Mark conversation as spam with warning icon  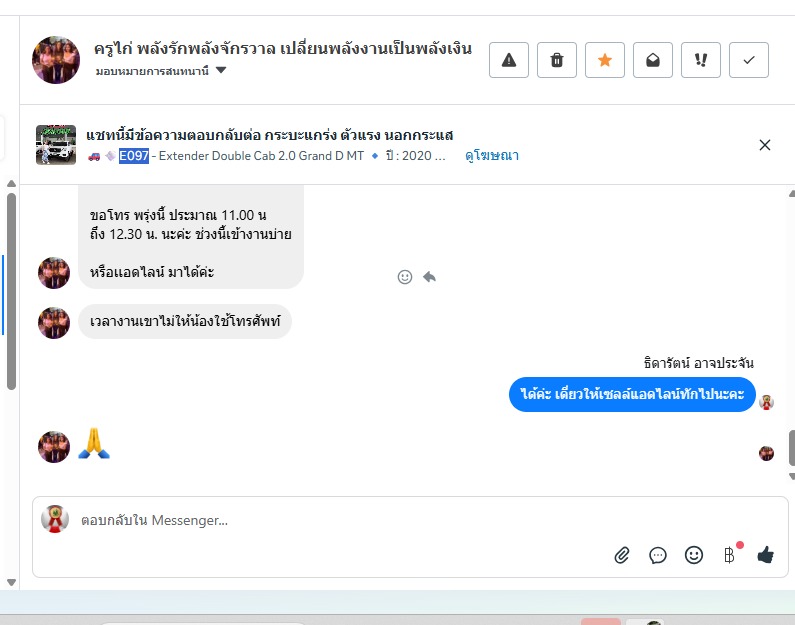point(509,60)
